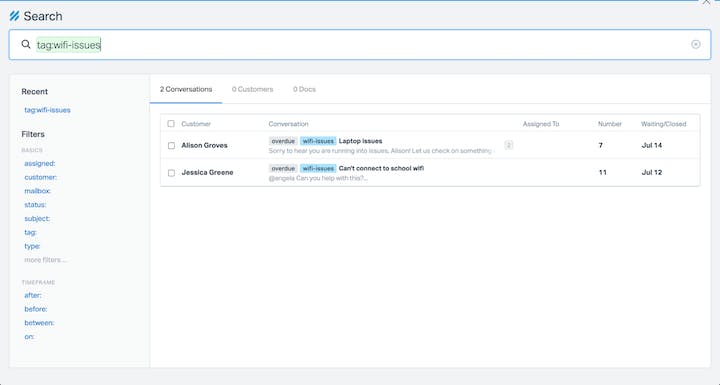The width and height of the screenshot is (720, 385).
Task: Select the status: filter
Action: [x=35, y=205]
